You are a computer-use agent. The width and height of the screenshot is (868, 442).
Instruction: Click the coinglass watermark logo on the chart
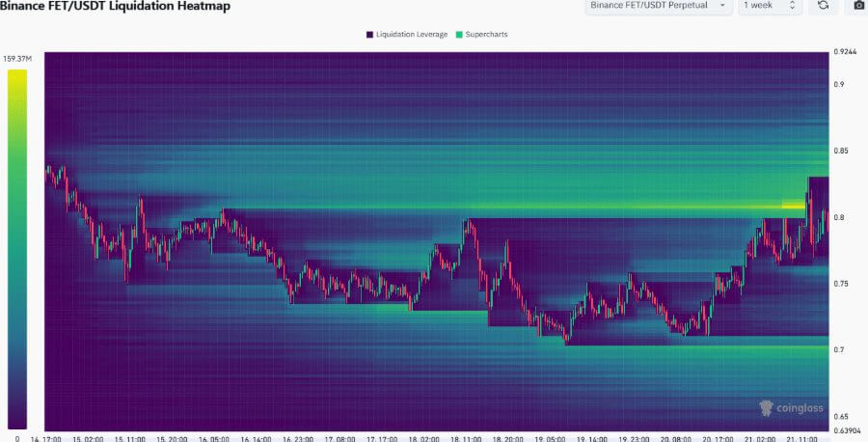[791, 408]
